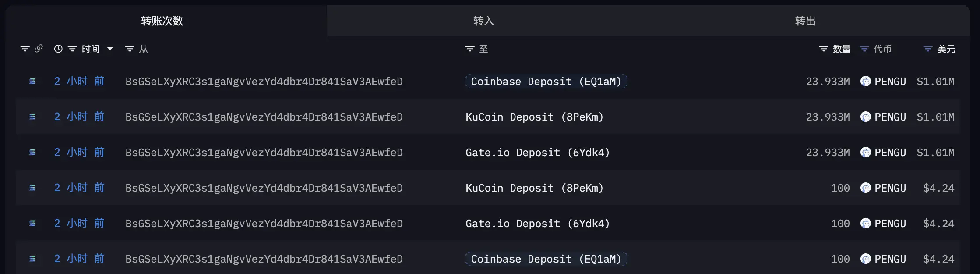The image size is (980, 274).
Task: Switch to the 转出 tab
Action: 805,21
